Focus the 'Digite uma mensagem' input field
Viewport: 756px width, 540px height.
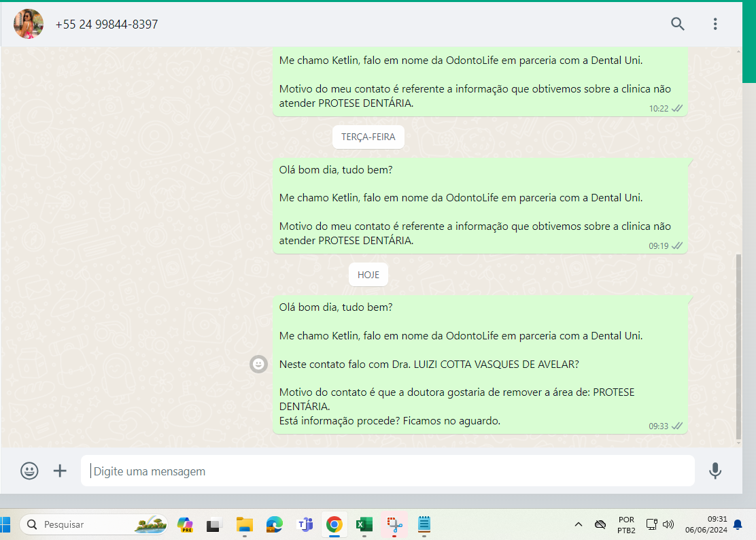(x=388, y=471)
